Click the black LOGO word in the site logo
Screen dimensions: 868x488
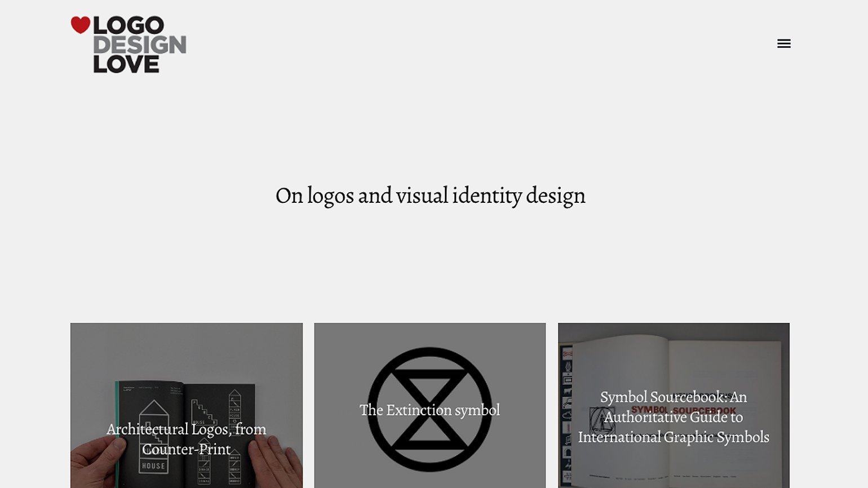(129, 25)
